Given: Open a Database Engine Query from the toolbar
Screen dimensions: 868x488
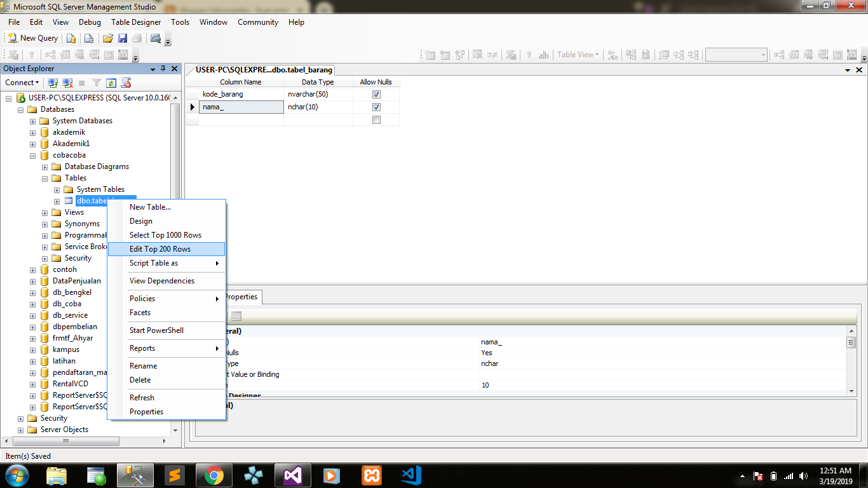Looking at the screenshot, I should (x=72, y=38).
